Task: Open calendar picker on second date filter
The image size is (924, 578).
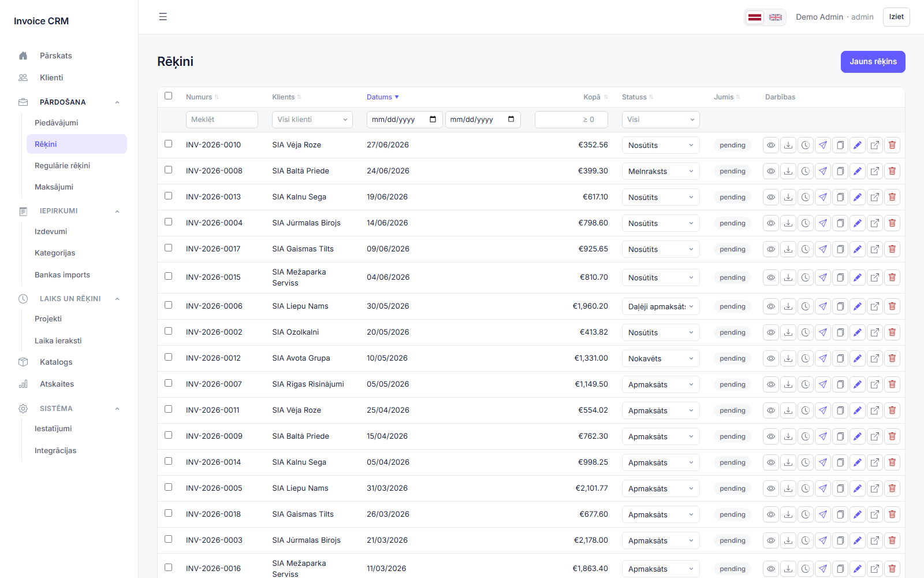Action: pos(511,120)
